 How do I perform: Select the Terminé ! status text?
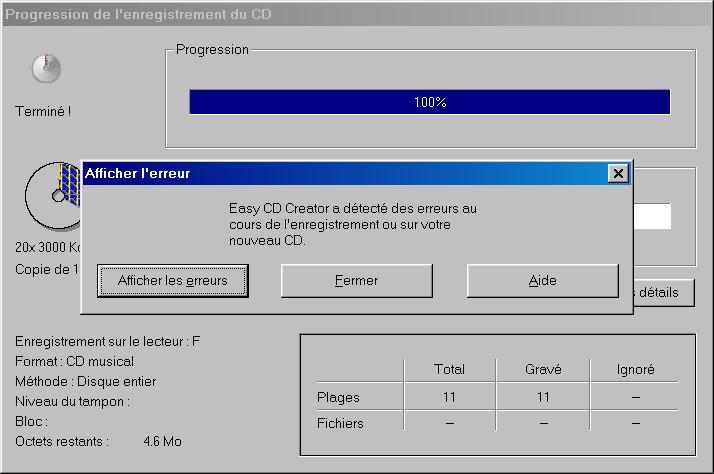43,112
